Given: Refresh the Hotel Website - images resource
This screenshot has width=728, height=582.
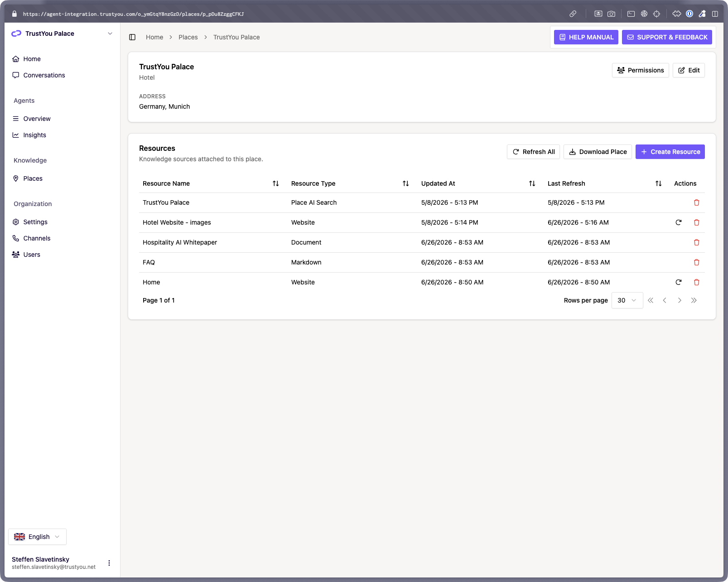Looking at the screenshot, I should (679, 222).
